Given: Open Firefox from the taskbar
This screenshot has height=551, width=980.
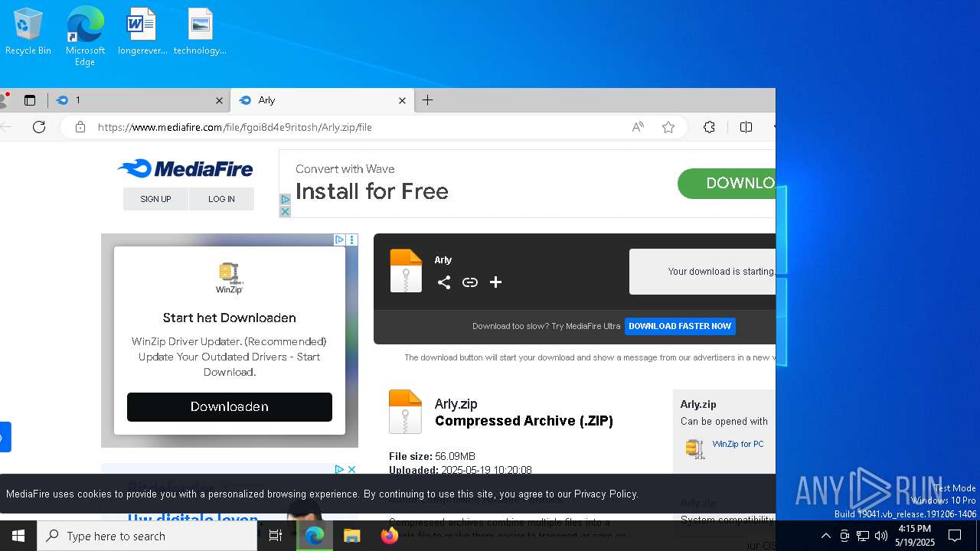Looking at the screenshot, I should (x=389, y=536).
